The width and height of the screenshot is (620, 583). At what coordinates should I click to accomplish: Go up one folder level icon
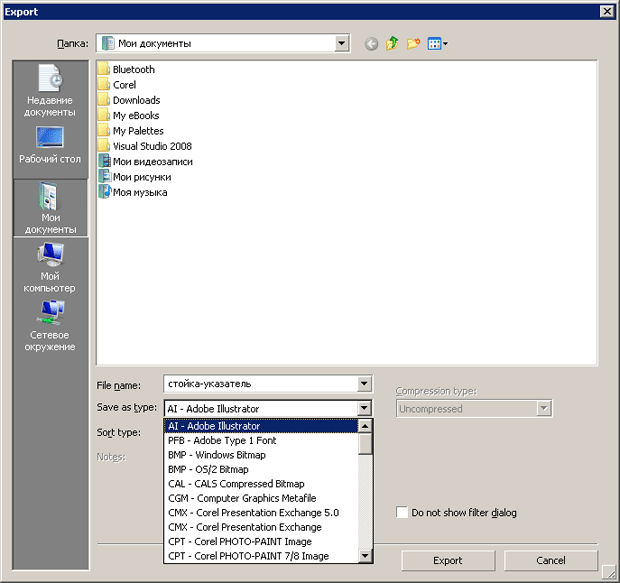point(392,43)
